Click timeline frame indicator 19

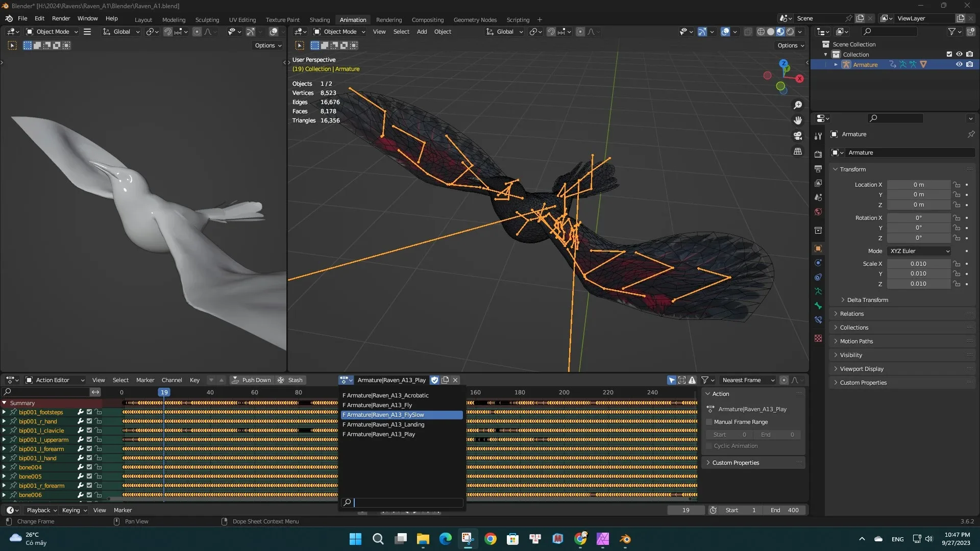click(x=164, y=392)
